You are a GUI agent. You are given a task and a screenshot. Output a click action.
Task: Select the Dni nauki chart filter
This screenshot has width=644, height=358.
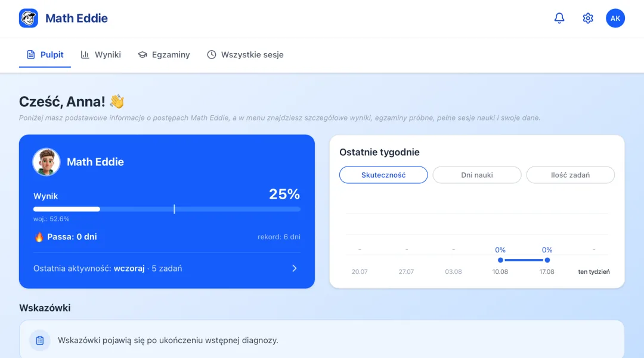[x=477, y=175]
